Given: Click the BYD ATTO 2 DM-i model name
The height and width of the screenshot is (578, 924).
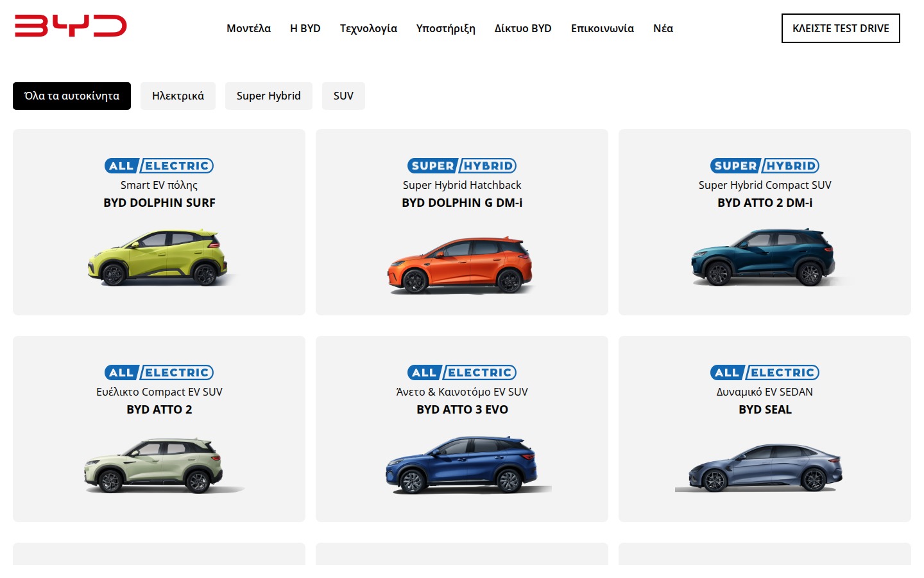Looking at the screenshot, I should point(765,202).
